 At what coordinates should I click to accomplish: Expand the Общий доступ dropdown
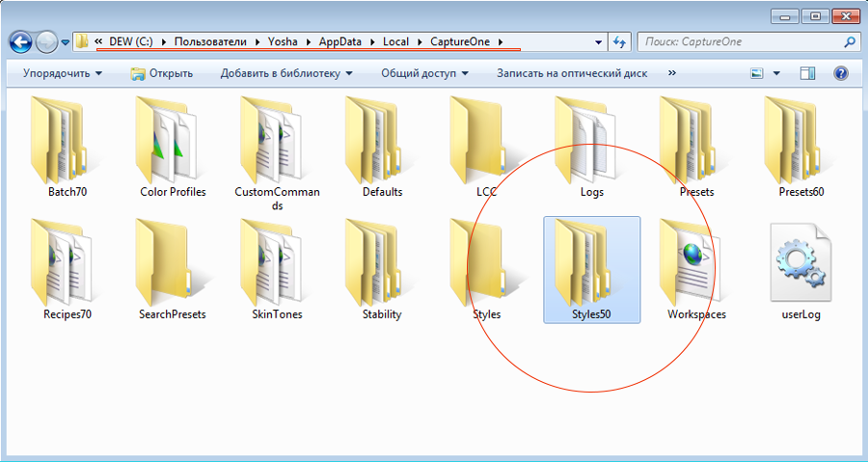424,73
